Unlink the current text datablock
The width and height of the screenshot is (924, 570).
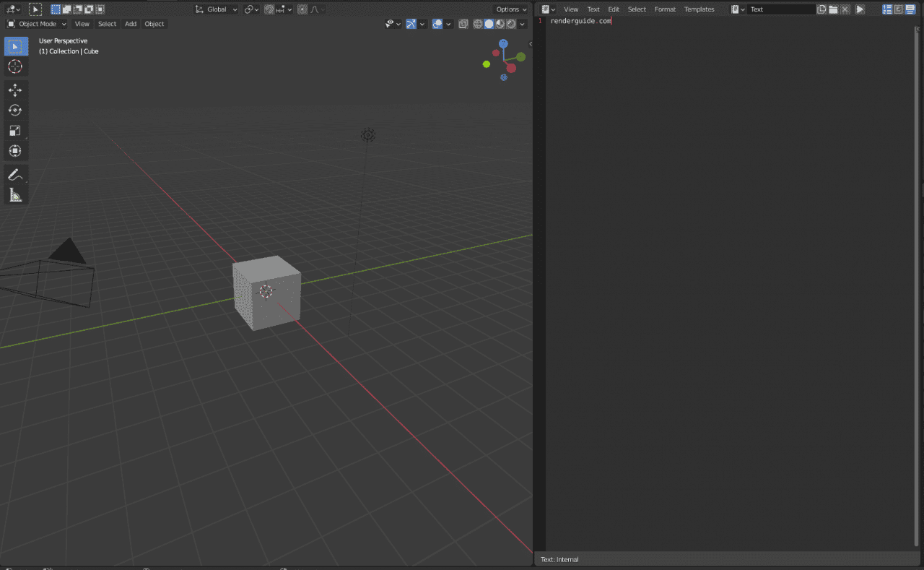tap(845, 9)
